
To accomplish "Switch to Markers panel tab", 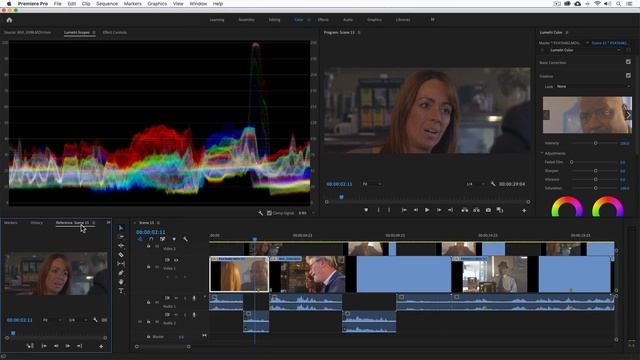I will click(x=11, y=223).
